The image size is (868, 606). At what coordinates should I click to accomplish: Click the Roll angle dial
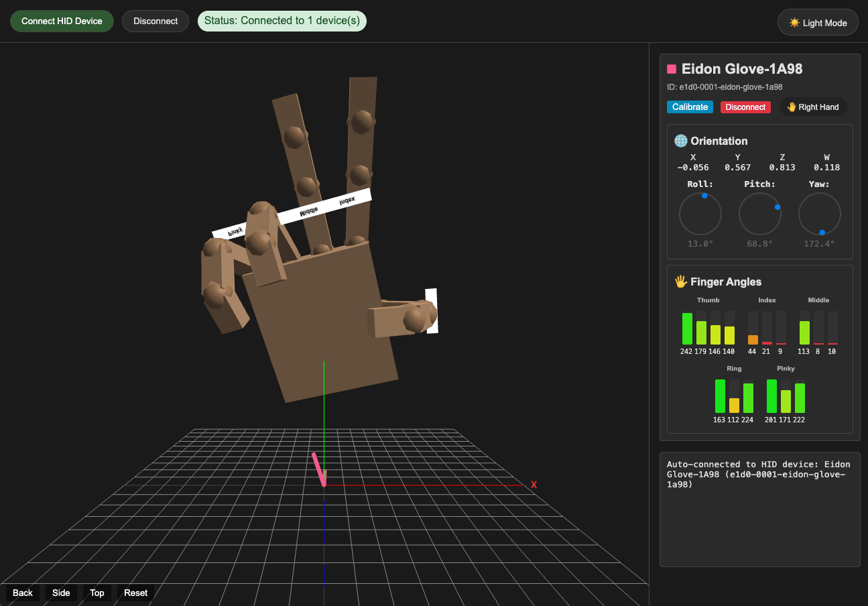click(700, 215)
